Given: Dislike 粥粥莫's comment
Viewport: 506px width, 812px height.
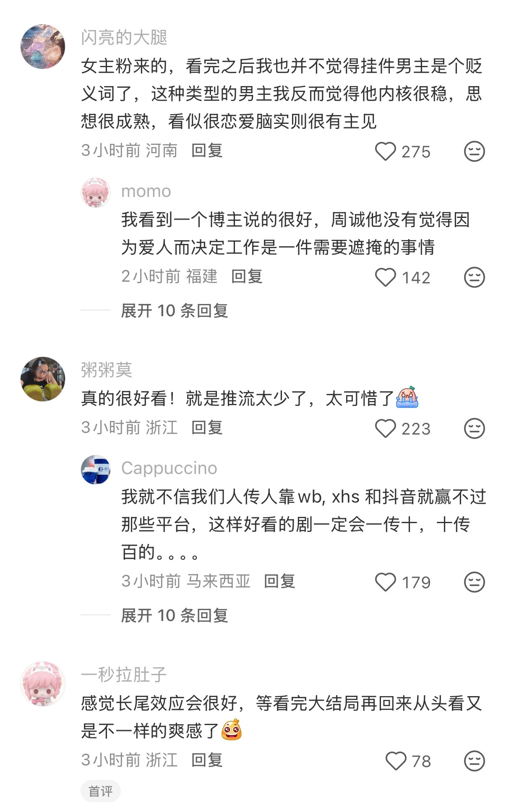Looking at the screenshot, I should point(475,429).
